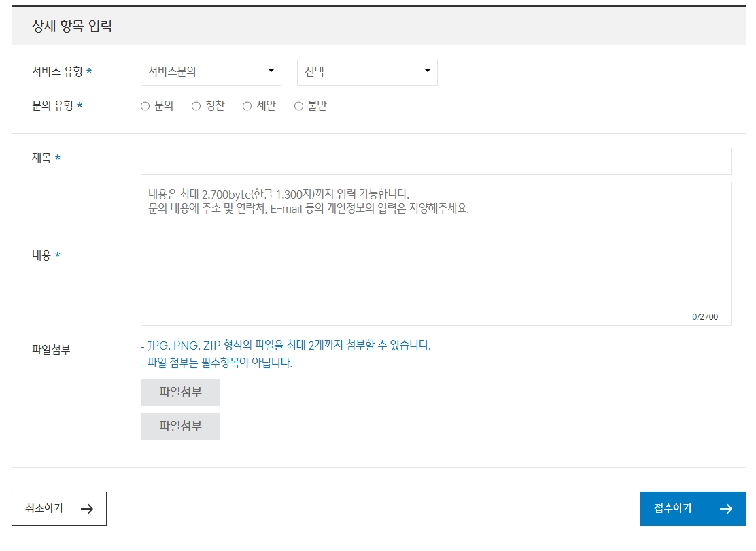The height and width of the screenshot is (551, 756).
Task: Click the 0/2700 character counter
Action: click(704, 317)
